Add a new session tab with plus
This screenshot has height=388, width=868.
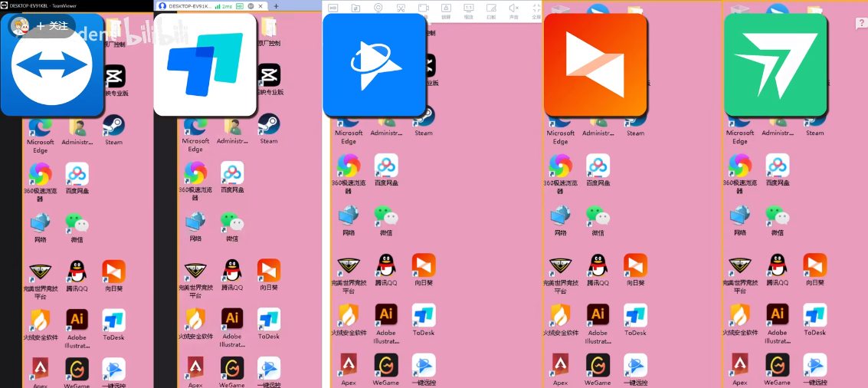[x=277, y=6]
